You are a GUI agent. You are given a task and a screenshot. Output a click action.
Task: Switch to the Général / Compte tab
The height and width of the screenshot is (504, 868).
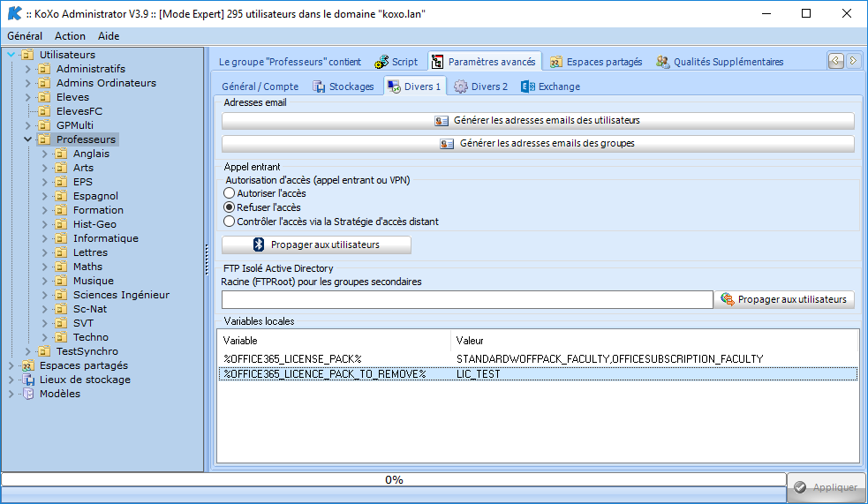tap(260, 87)
